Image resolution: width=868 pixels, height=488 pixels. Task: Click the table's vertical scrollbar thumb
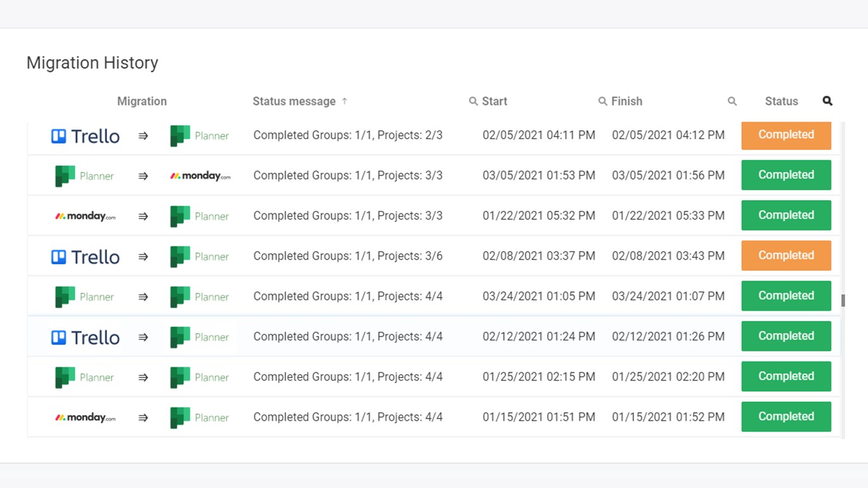click(843, 301)
